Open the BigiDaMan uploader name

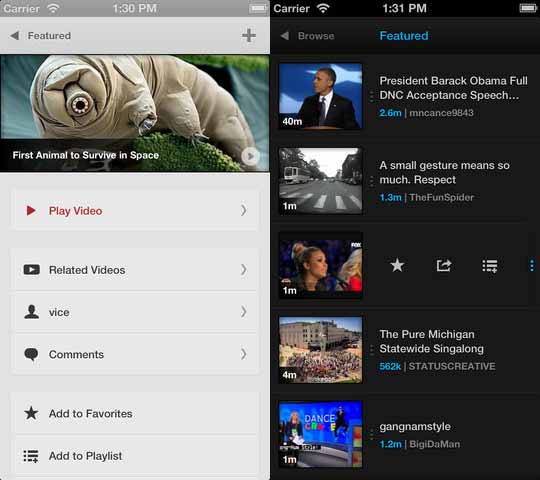pos(435,444)
